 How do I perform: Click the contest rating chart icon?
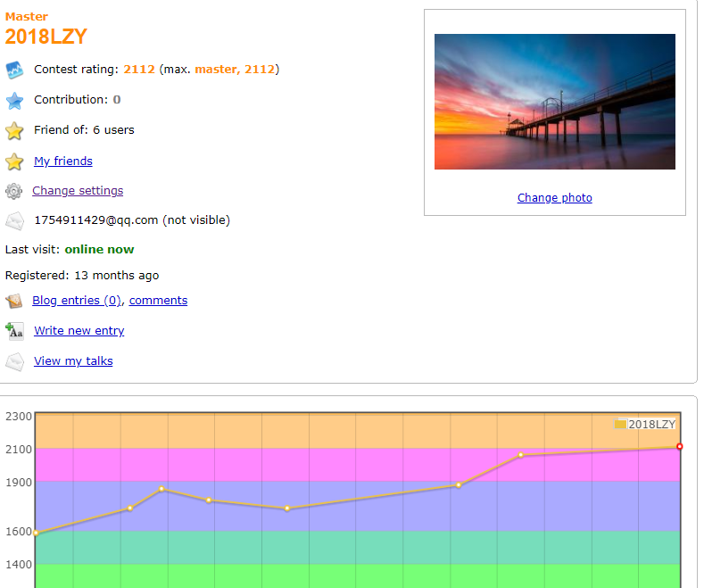14,70
